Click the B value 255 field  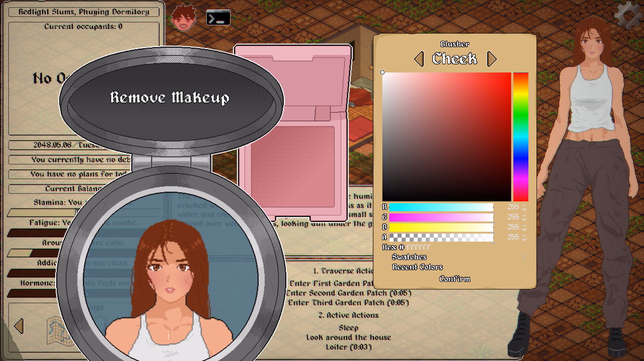[x=513, y=227]
